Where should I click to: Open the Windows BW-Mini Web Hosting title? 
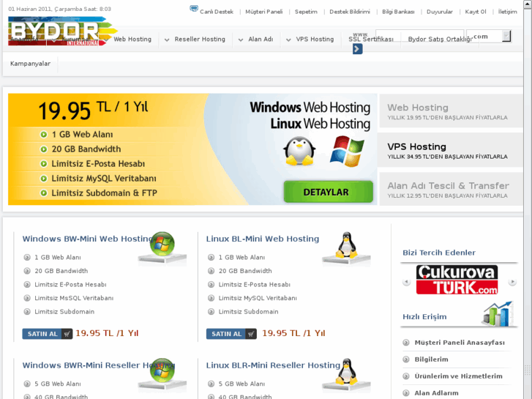[x=88, y=239]
